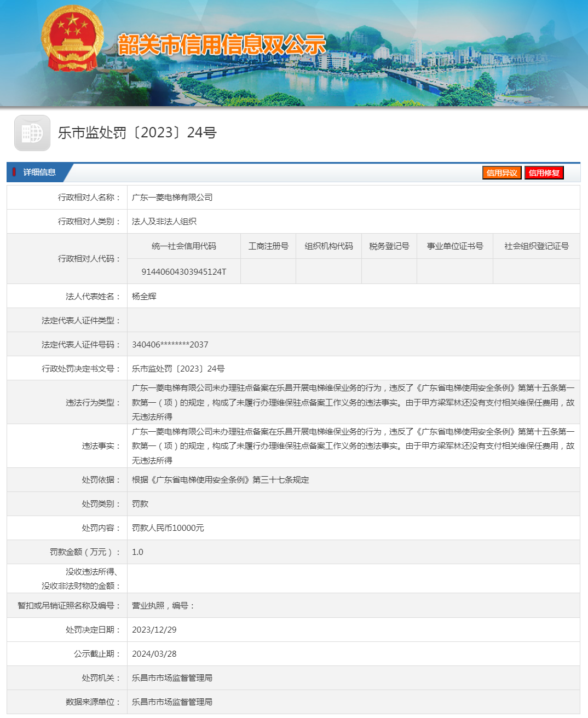Image resolution: width=588 pixels, height=718 pixels.
Task: Click the globe document icon beside title
Action: 32,133
